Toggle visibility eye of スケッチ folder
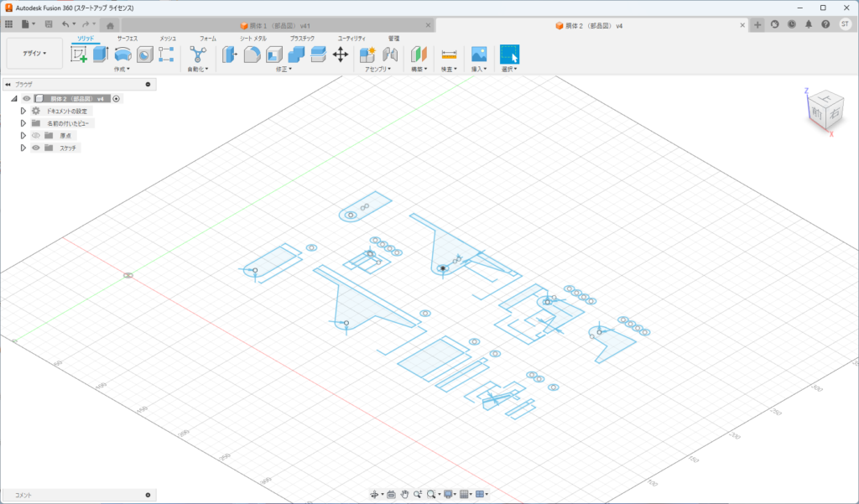The width and height of the screenshot is (859, 504). tap(36, 148)
